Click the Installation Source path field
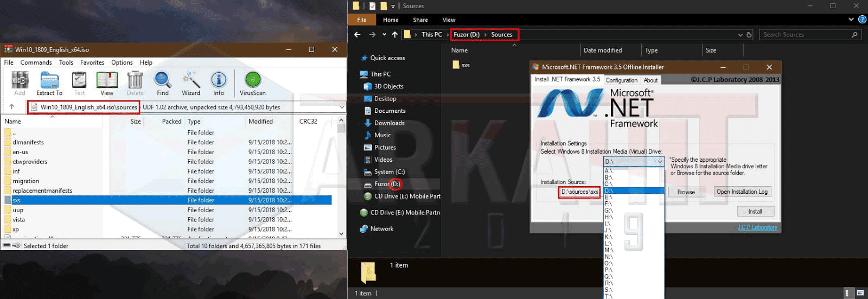The image size is (868, 299). point(579,192)
